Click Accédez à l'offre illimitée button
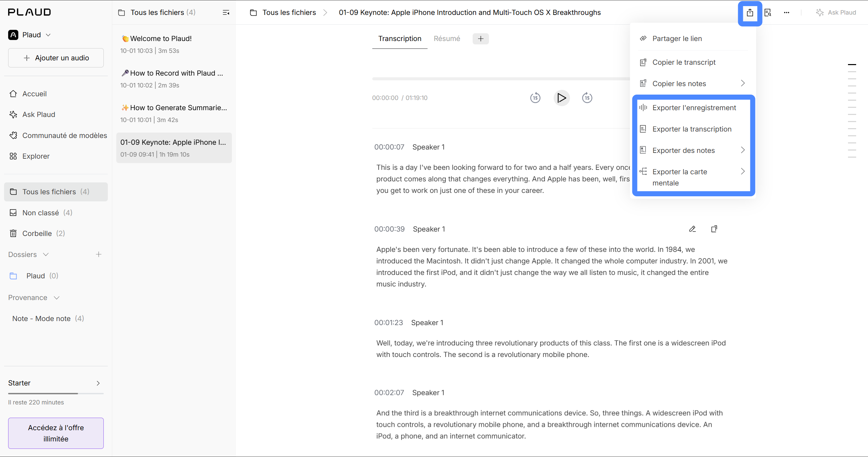The width and height of the screenshot is (868, 457). click(56, 433)
